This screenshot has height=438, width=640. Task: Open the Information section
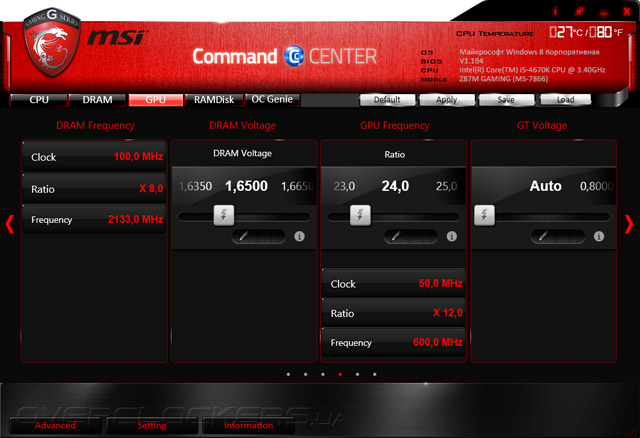point(248,425)
